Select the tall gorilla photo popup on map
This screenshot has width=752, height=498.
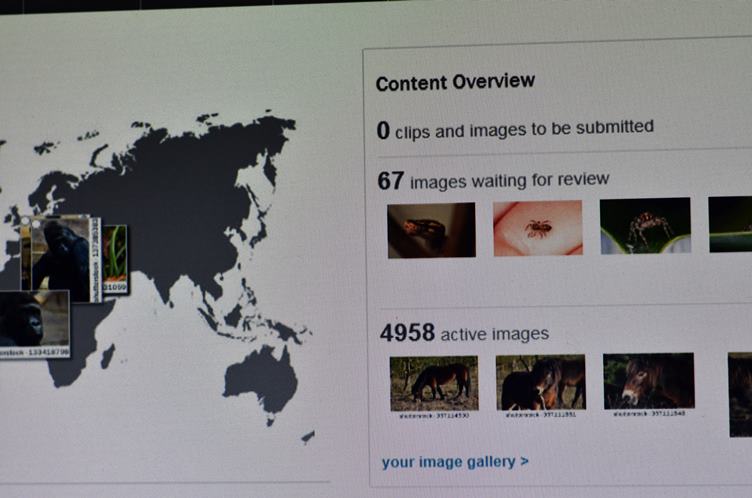tap(61, 259)
